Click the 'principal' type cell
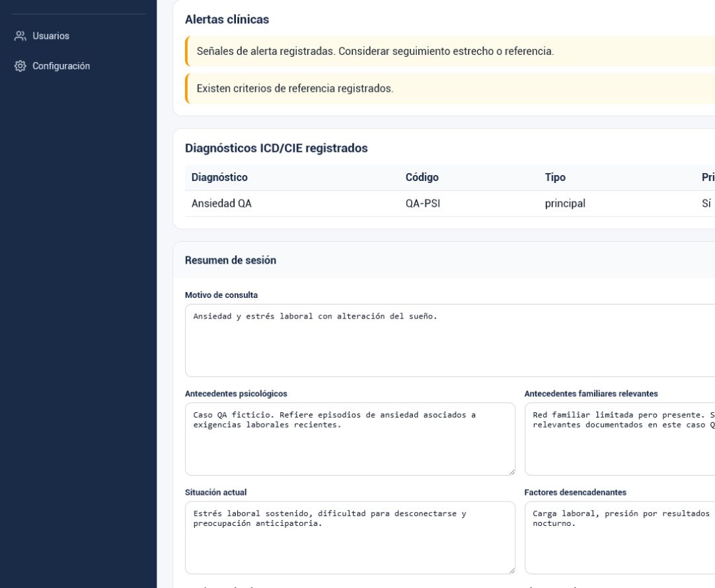 (x=565, y=203)
